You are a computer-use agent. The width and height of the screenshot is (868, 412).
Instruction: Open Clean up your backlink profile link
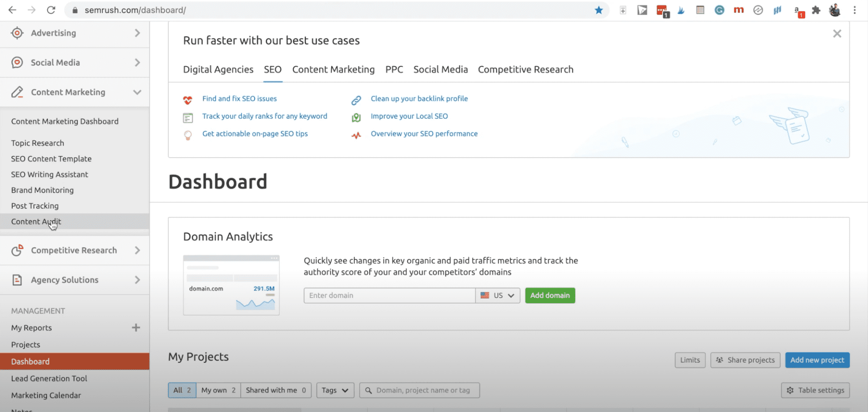coord(419,99)
